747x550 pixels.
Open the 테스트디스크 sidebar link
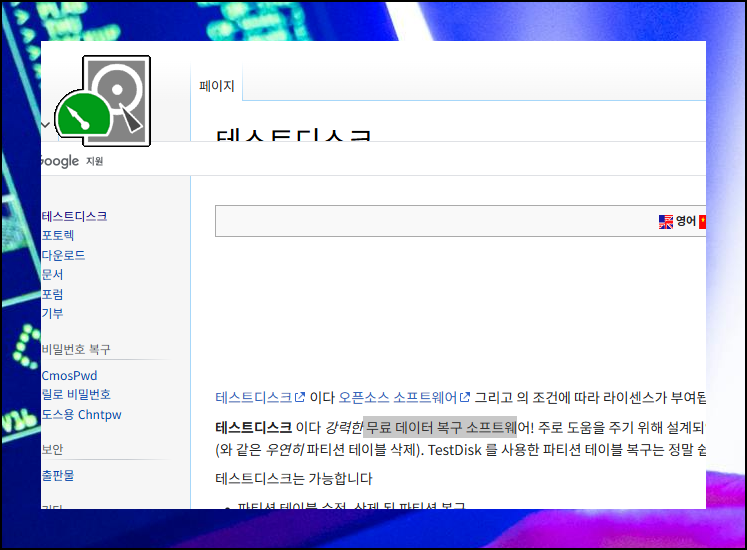pyautogui.click(x=74, y=216)
